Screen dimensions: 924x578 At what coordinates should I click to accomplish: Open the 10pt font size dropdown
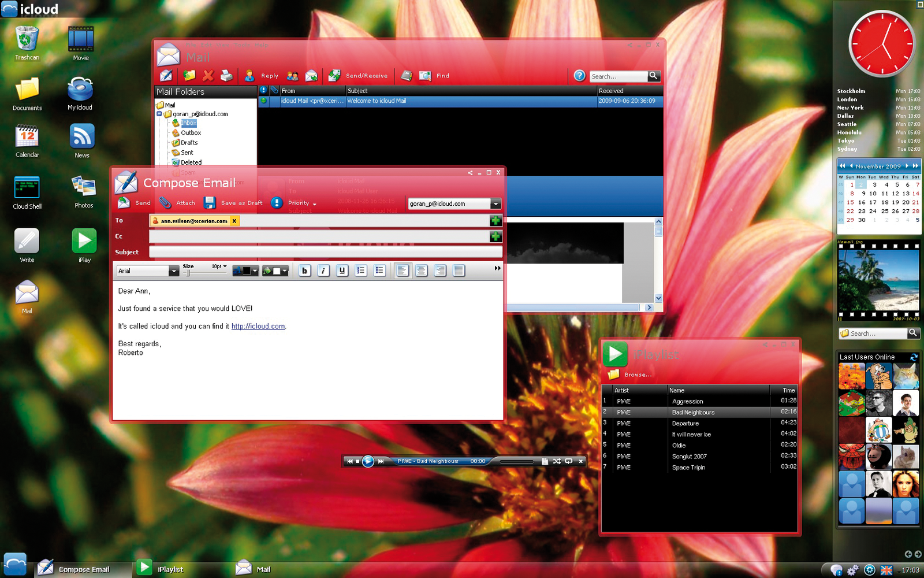219,266
